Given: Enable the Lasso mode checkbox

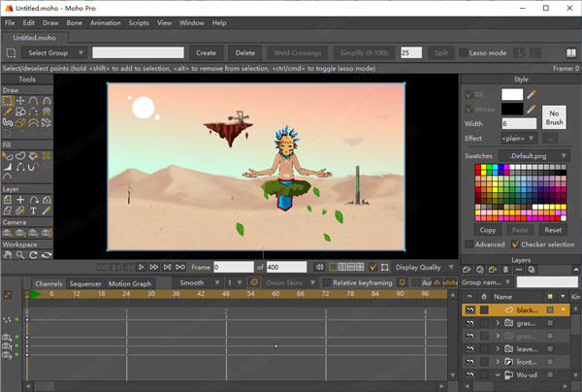Looking at the screenshot, I should pyautogui.click(x=465, y=52).
